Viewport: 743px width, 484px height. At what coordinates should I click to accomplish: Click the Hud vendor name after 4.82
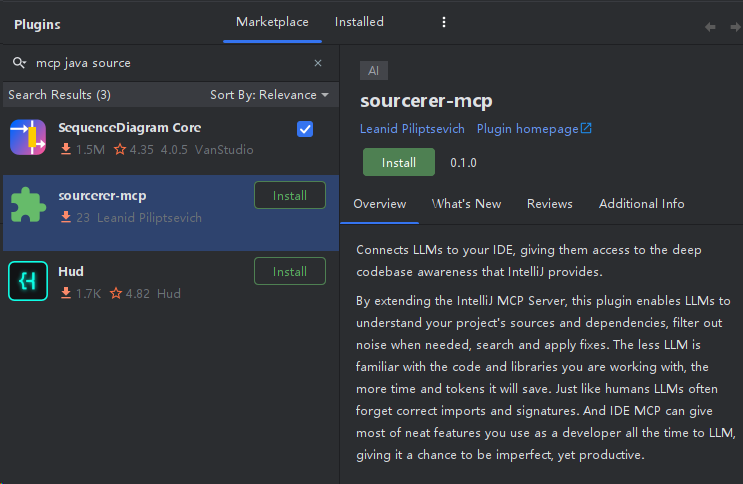169,293
